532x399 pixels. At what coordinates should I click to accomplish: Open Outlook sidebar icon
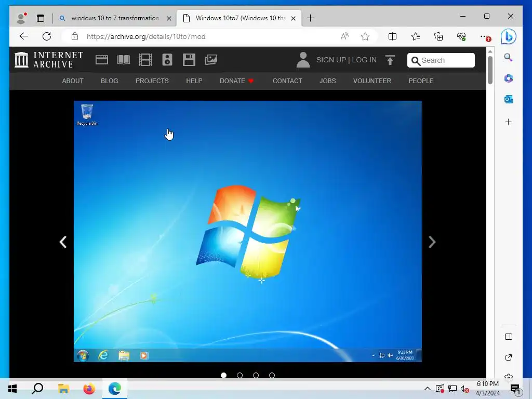[508, 99]
